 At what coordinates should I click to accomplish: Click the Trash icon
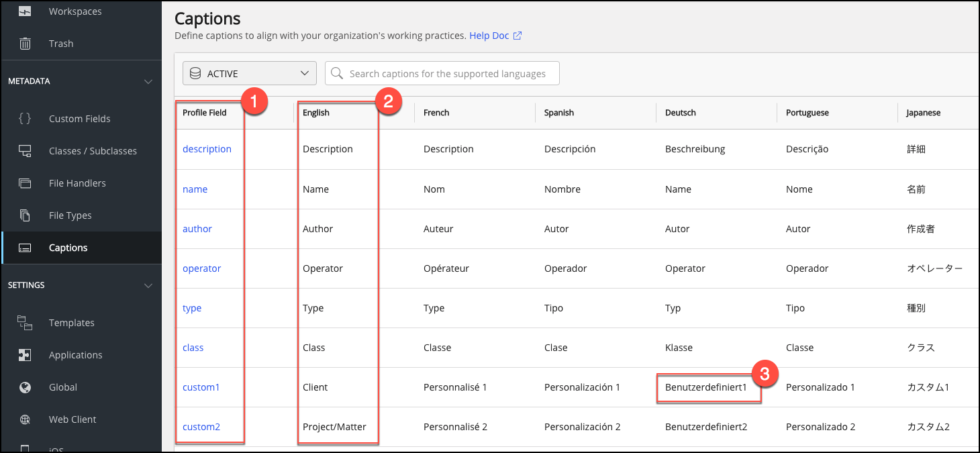(x=25, y=43)
